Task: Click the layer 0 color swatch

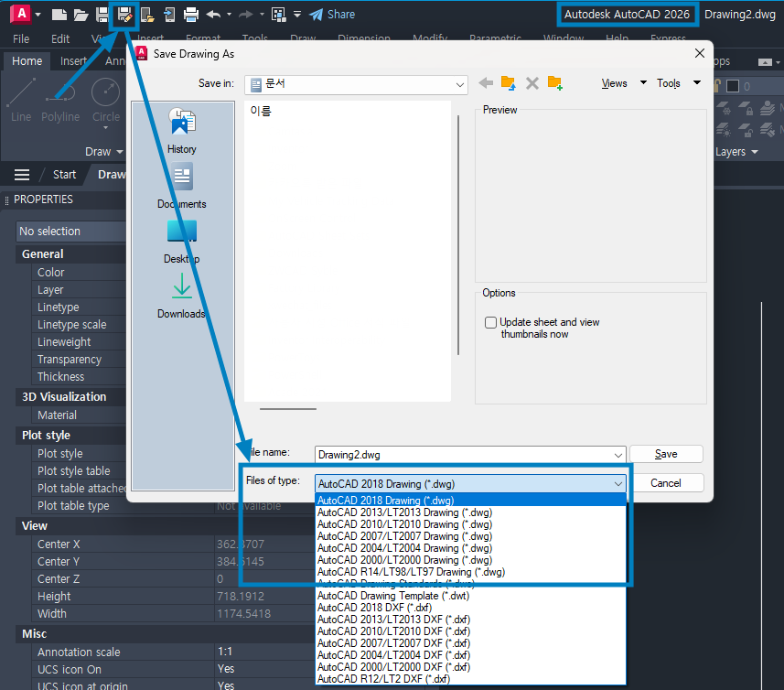Action: tap(733, 86)
